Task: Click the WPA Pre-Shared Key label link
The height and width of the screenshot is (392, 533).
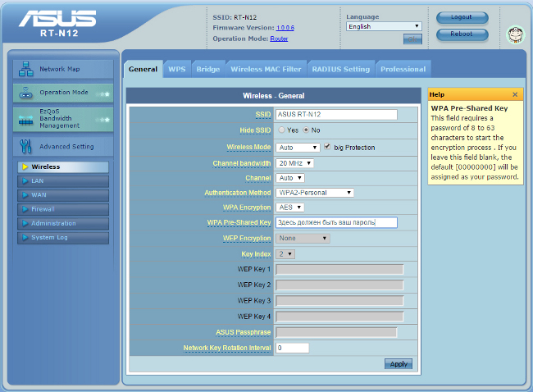Action: point(239,222)
